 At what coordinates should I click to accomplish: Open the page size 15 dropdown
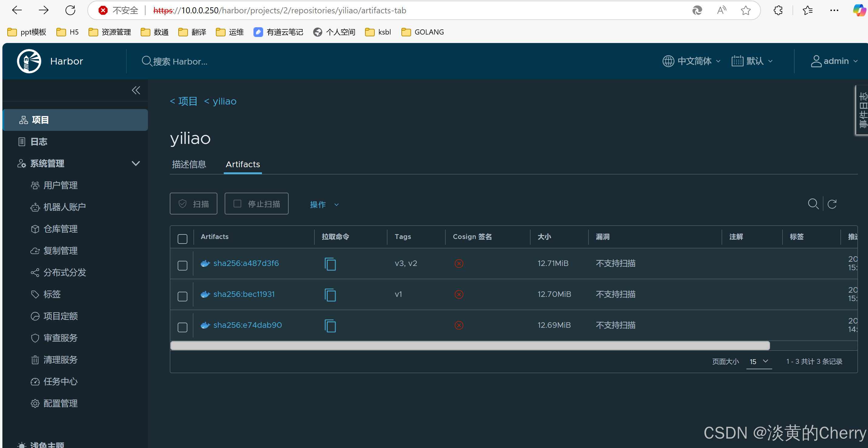(759, 361)
